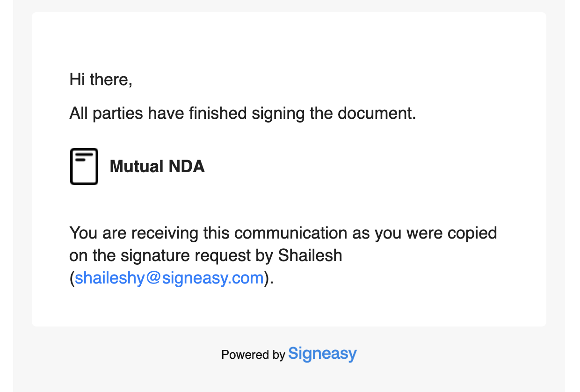This screenshot has width=580, height=392.
Task: Click the word "finished" in the message
Action: (218, 113)
